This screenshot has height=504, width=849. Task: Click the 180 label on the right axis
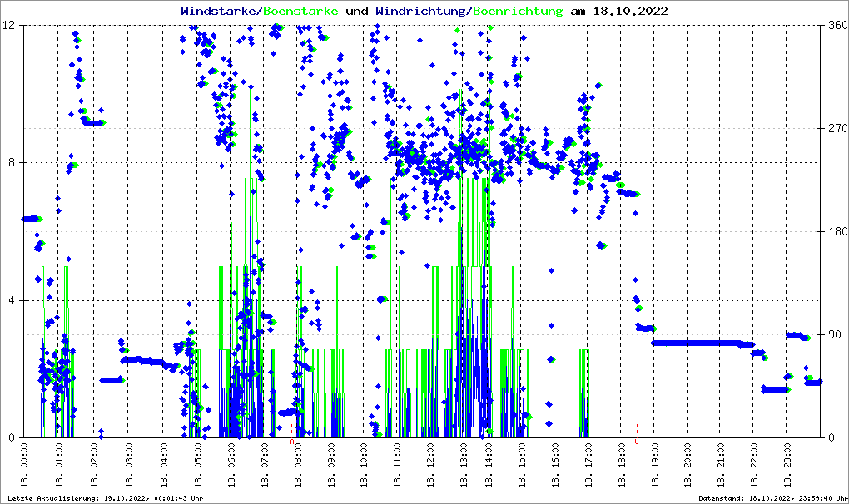coord(837,232)
